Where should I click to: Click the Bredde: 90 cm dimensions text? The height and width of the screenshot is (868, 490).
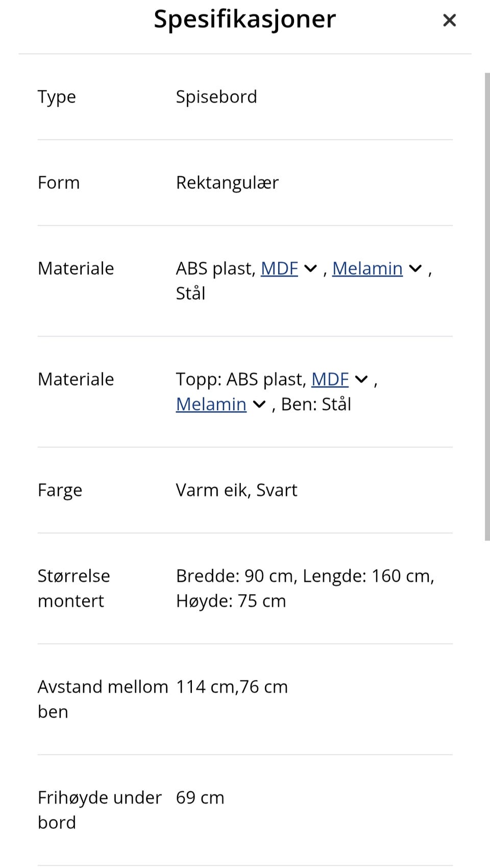click(x=236, y=576)
